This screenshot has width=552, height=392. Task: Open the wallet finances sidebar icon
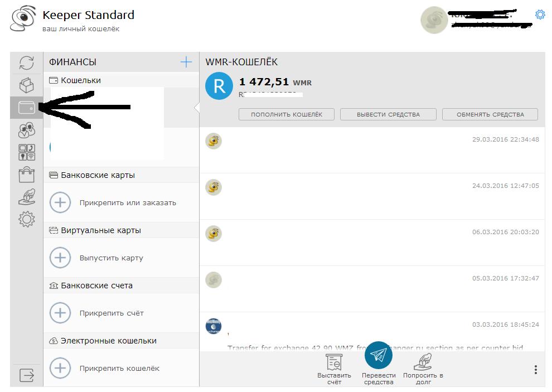pos(26,108)
